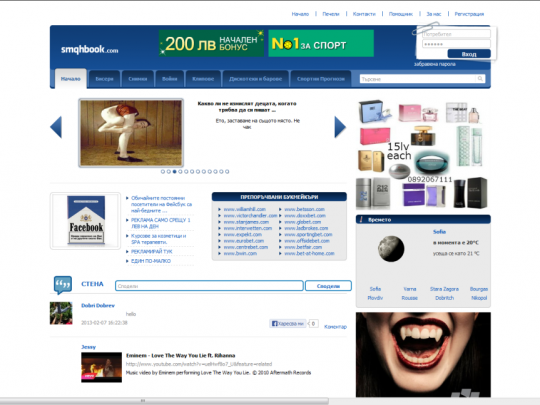This screenshot has height=405, width=540.
Task: Select the second slider pagination dot
Action: [x=169, y=172]
